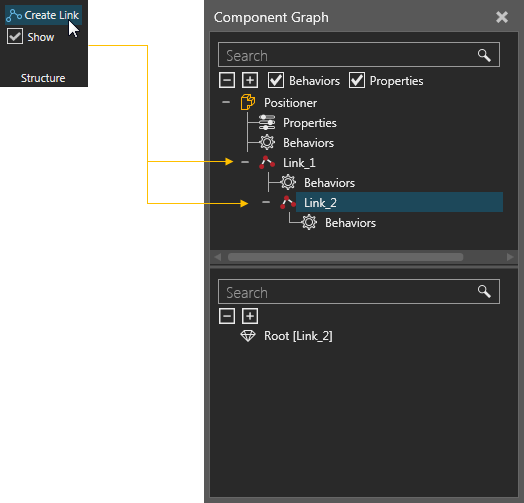The image size is (524, 503).
Task: Click the Link_1 node icon
Action: pos(267,162)
